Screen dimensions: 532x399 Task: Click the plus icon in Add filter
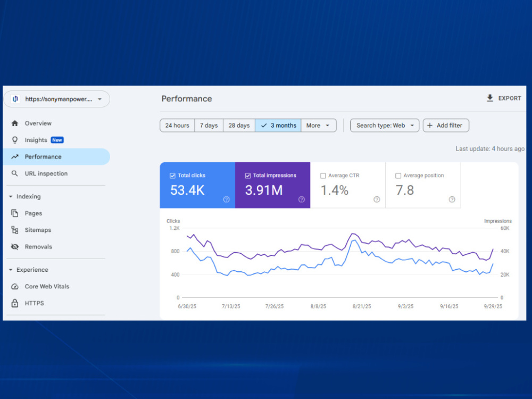[429, 126]
